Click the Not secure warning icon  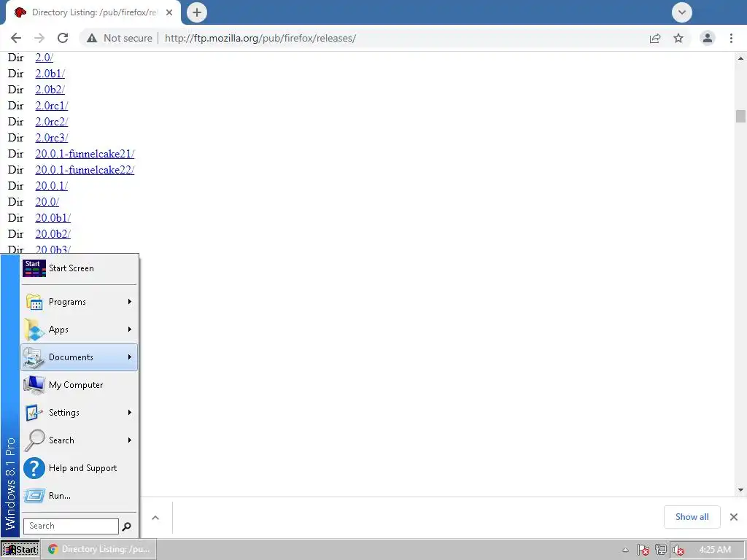92,38
